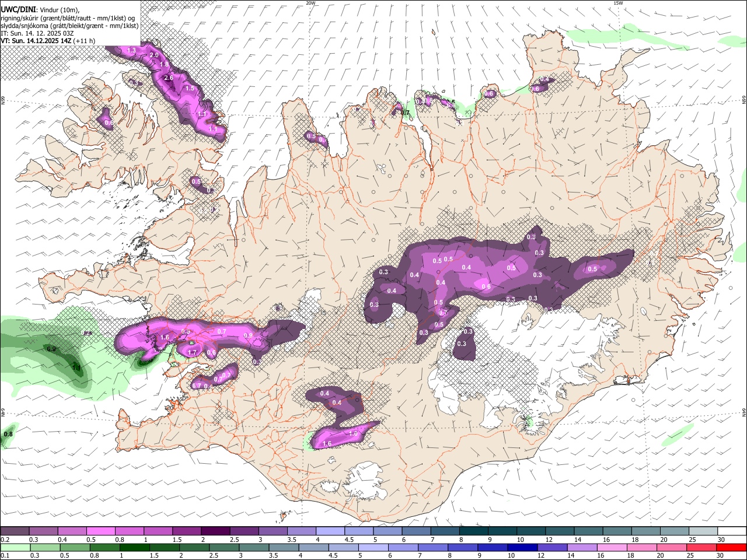The height and width of the screenshot is (560, 747).
Task: Select lower legend swatch between 10 and 12
Action: (521, 547)
